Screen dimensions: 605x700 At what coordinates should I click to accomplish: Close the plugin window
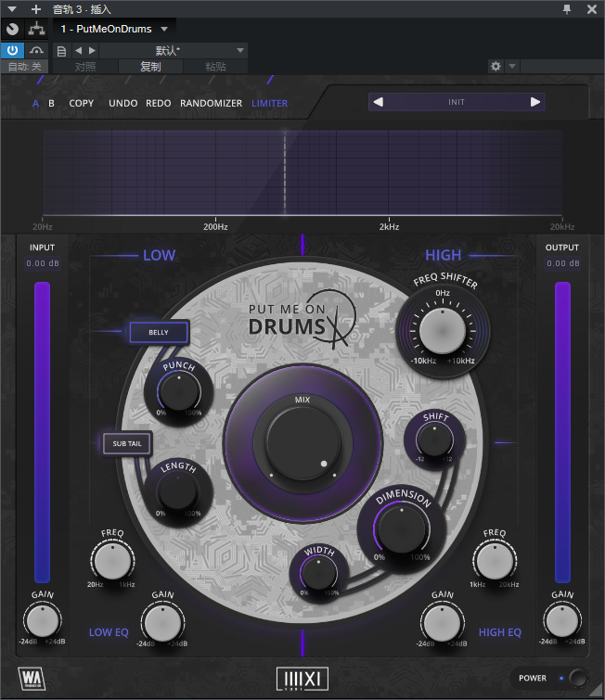pos(592,9)
